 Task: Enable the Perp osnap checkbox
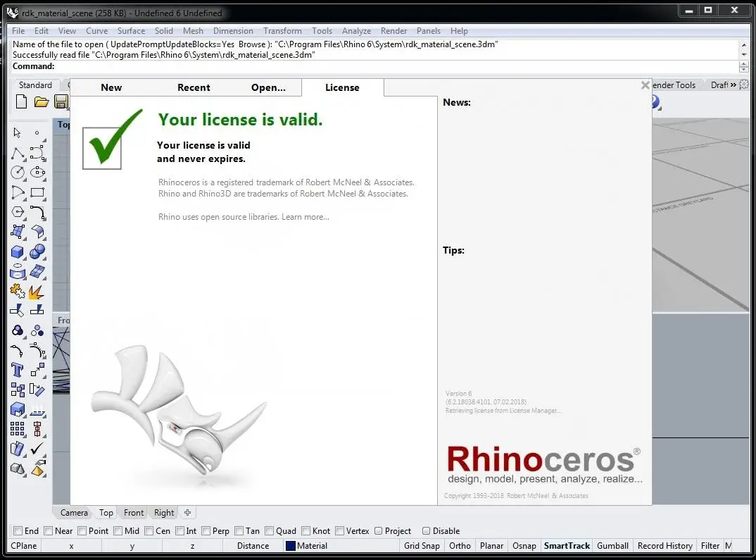[206, 531]
